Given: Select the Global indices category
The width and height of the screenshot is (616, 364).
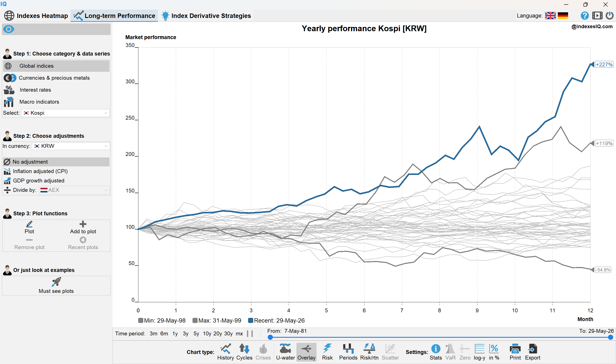Looking at the screenshot, I should [56, 66].
